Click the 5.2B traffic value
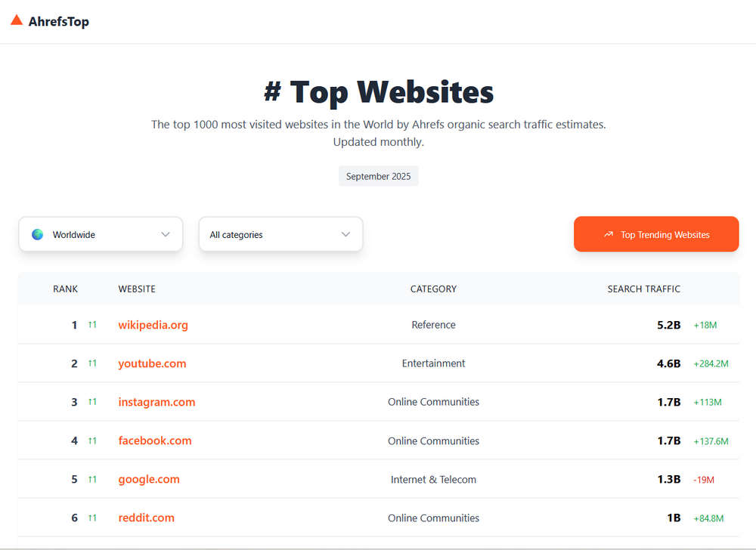The width and height of the screenshot is (756, 550). click(x=669, y=325)
